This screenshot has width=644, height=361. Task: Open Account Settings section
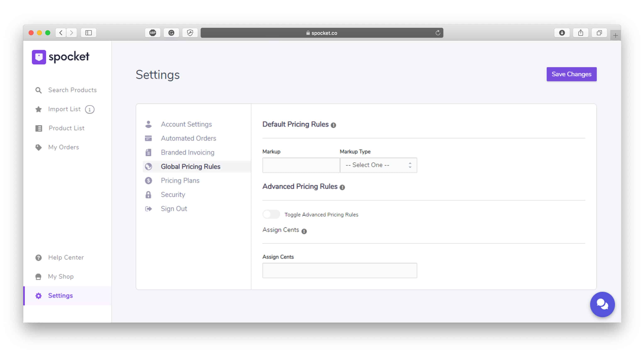186,124
